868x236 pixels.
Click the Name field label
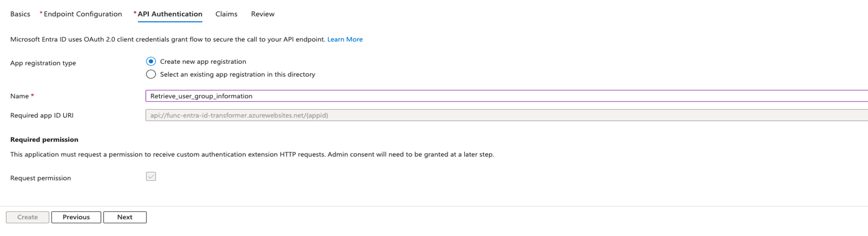coord(19,96)
